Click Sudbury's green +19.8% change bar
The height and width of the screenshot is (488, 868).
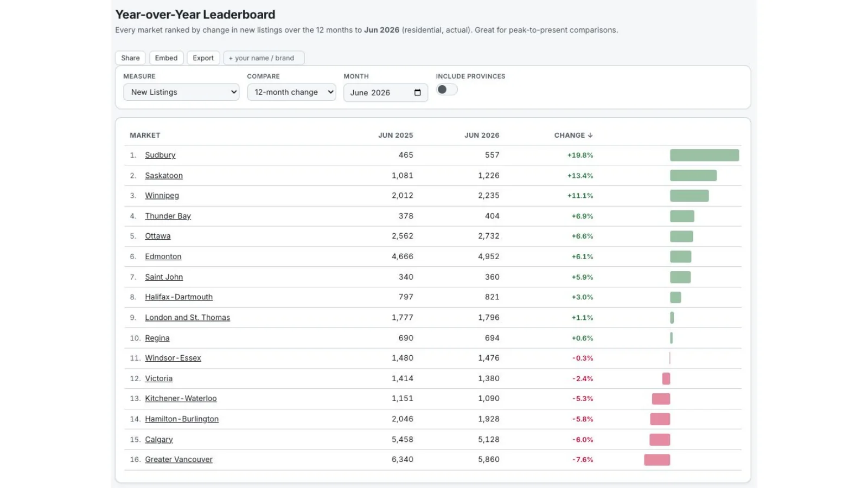pyautogui.click(x=705, y=155)
